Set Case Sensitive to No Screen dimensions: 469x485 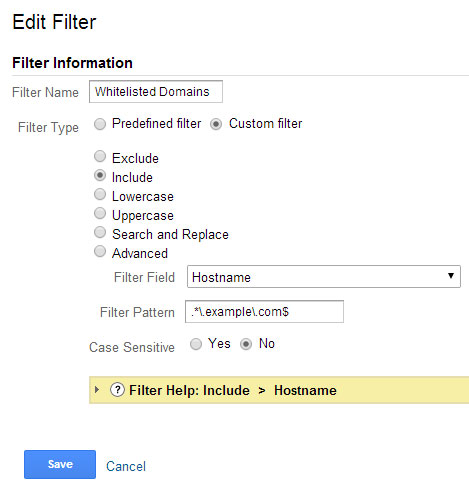click(246, 344)
